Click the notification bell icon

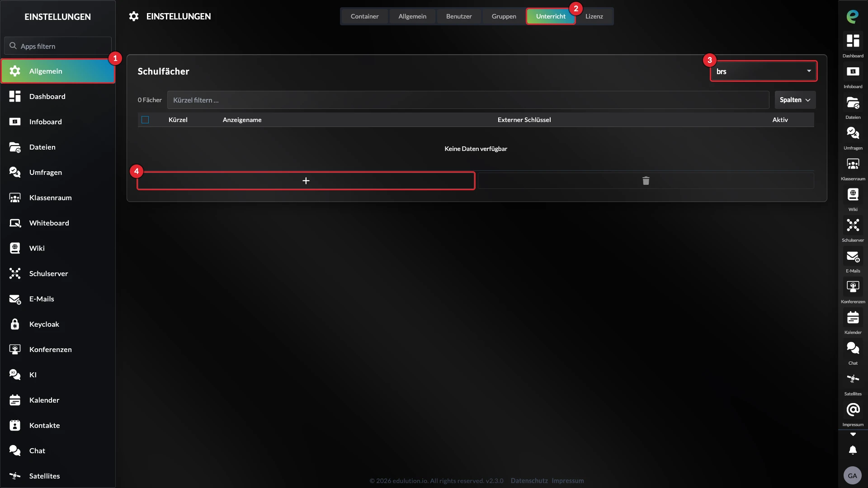[853, 450]
